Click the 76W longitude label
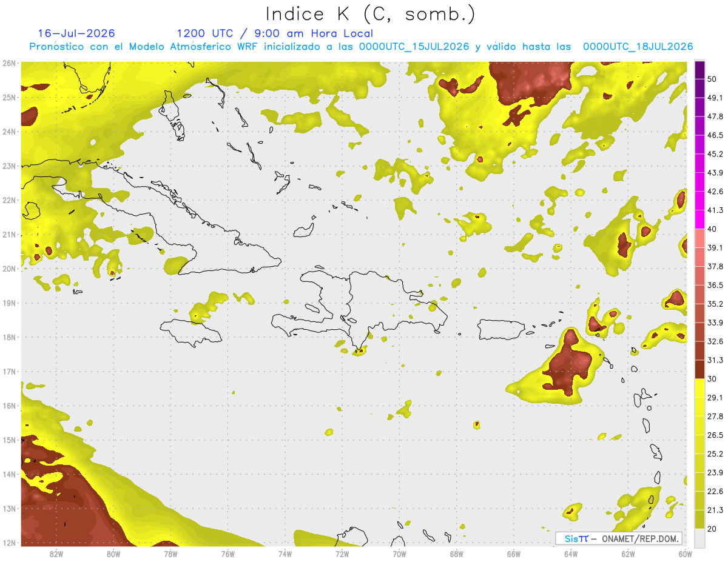The image size is (728, 562). (227, 554)
